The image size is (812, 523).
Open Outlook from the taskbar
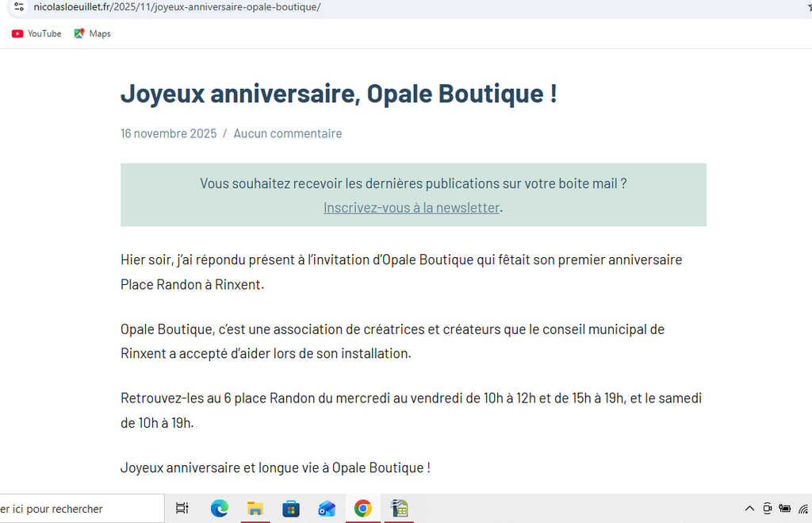[x=327, y=509]
